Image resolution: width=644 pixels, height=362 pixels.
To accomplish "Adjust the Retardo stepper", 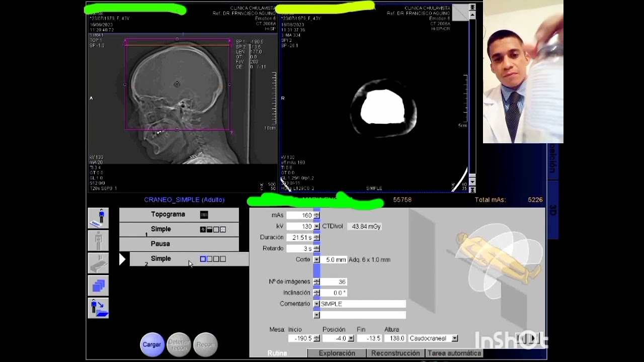I will [316, 248].
